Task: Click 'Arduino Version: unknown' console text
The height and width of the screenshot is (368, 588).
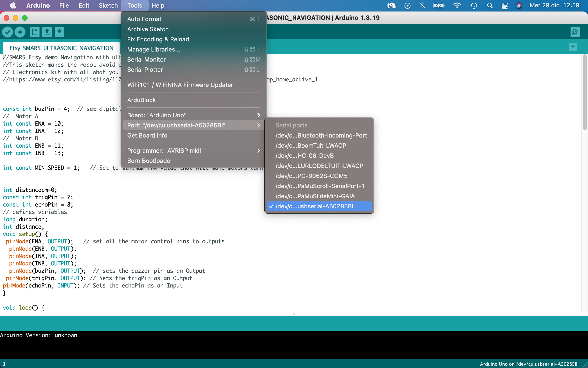Action: pyautogui.click(x=39, y=335)
